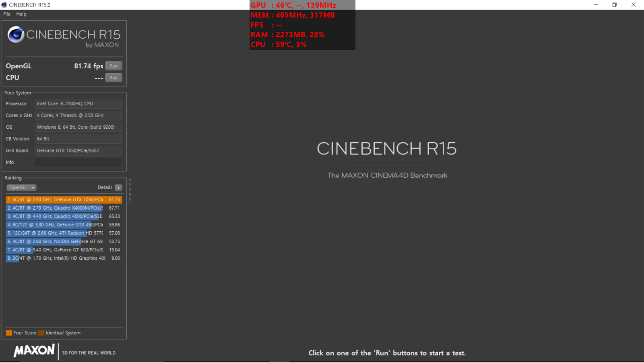Open the File menu
This screenshot has height=362, width=644.
coord(7,14)
